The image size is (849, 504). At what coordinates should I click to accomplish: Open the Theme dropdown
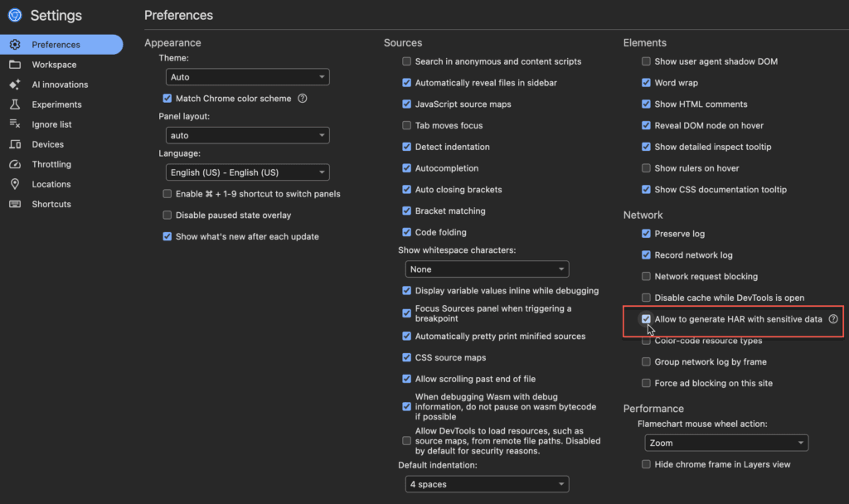pos(247,76)
